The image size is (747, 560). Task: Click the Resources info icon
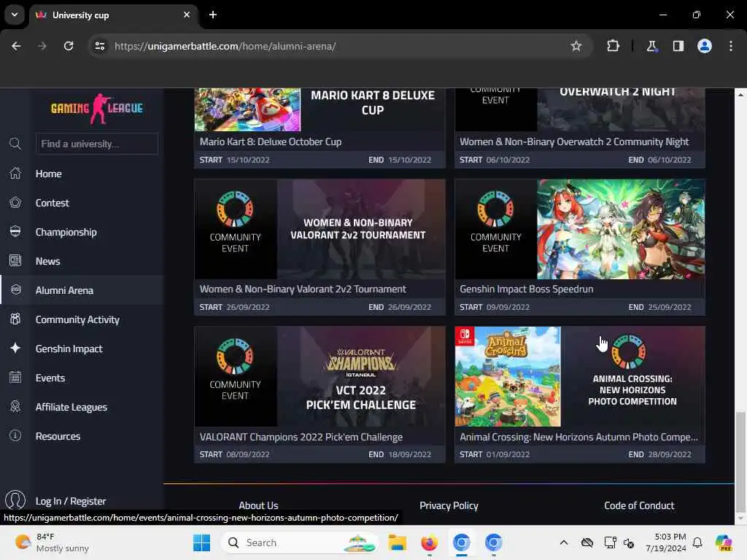(15, 435)
